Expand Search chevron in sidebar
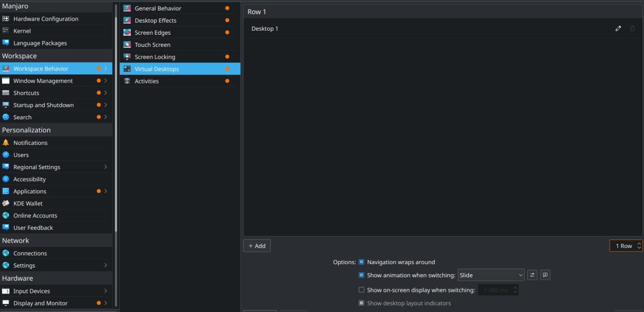This screenshot has height=312, width=644. (106, 117)
